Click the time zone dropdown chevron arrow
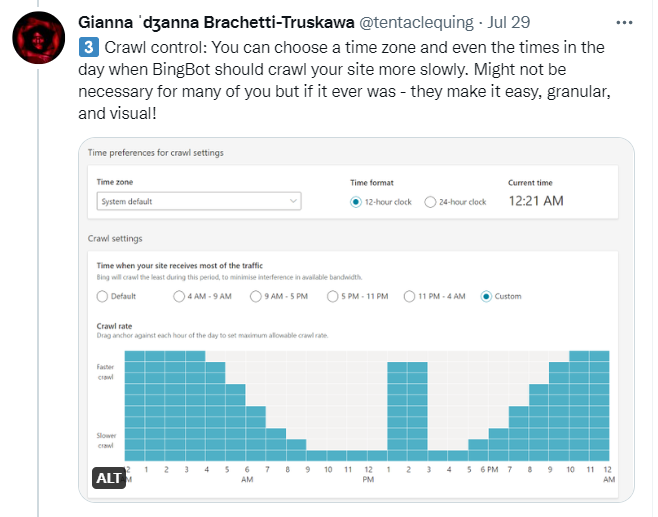 293,201
